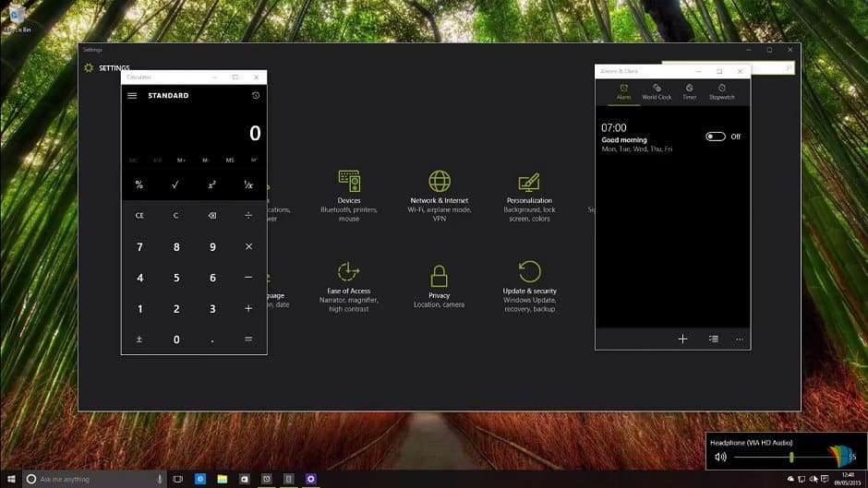Adjust the Headphone volume slider
Viewport: 868px width, 488px height.
tap(792, 457)
